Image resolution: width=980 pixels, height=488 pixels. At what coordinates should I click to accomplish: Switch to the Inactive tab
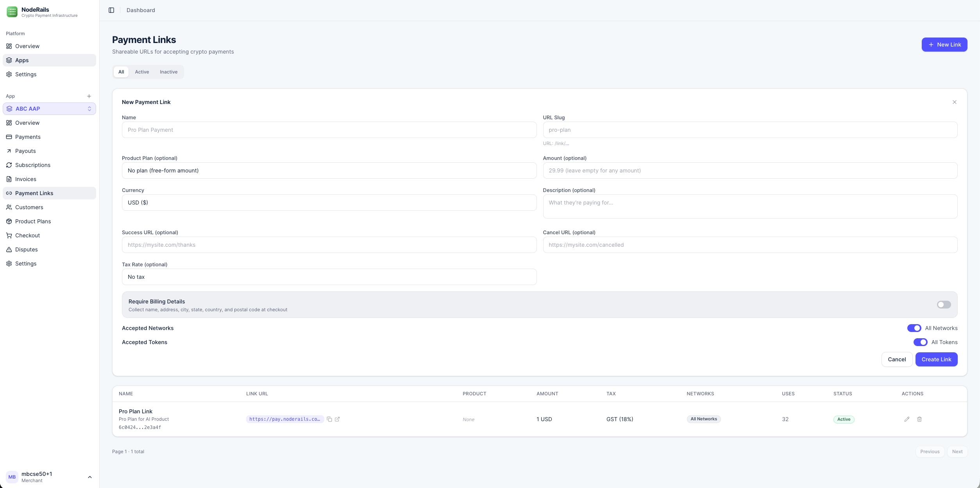[168, 72]
